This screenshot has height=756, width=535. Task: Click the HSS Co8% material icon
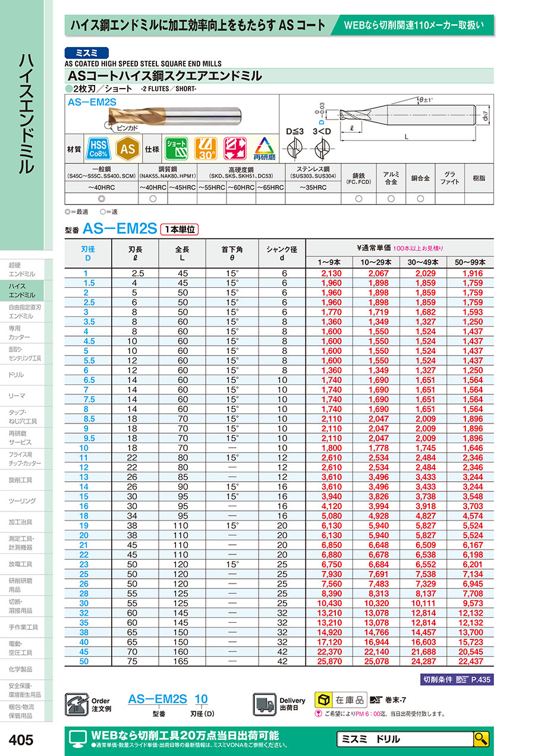tap(98, 149)
